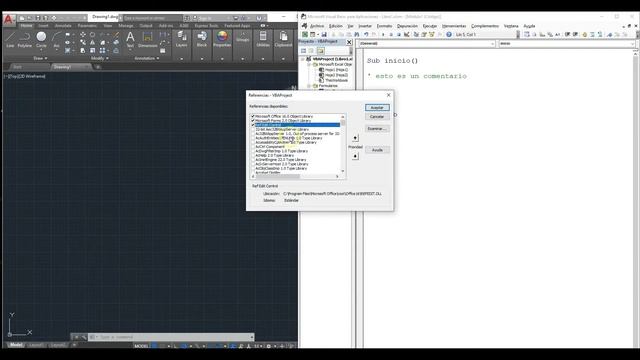This screenshot has height=360, width=640.
Task: Open the AutoCAD application menu logo
Action: pos(9,19)
